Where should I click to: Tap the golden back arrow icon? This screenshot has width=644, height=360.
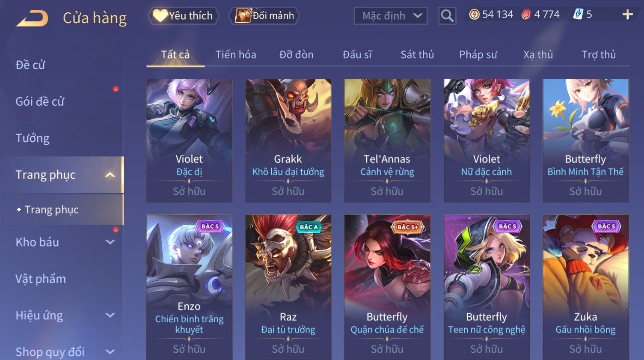tap(32, 18)
